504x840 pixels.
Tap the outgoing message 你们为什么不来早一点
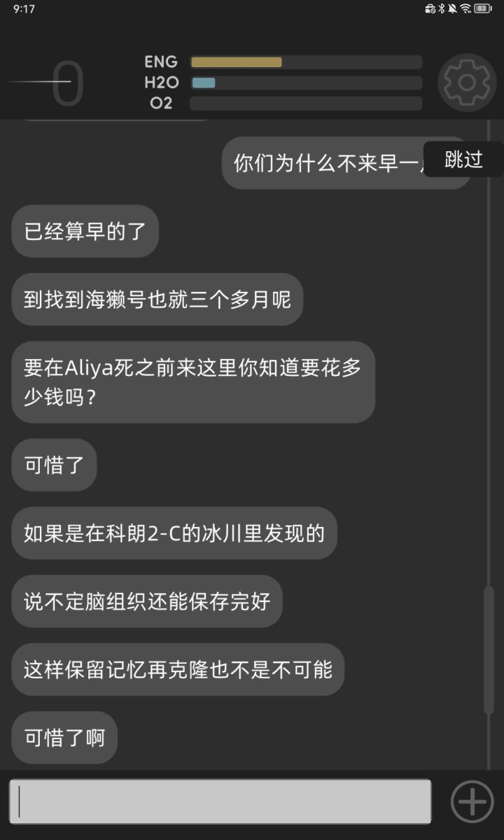346,163
